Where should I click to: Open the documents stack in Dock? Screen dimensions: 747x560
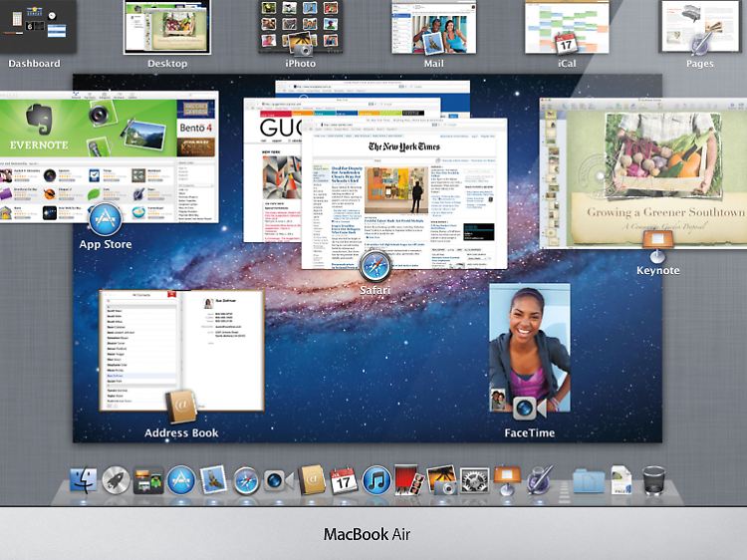pyautogui.click(x=622, y=480)
